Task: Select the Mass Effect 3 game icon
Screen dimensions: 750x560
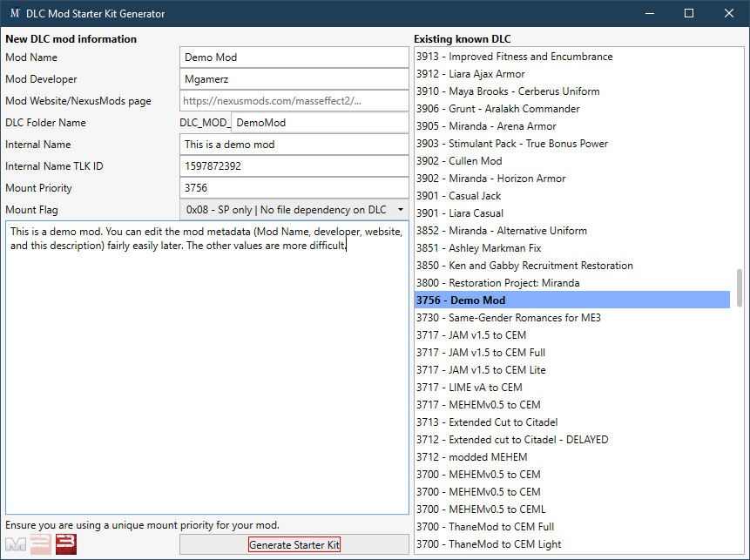Action: tap(65, 545)
